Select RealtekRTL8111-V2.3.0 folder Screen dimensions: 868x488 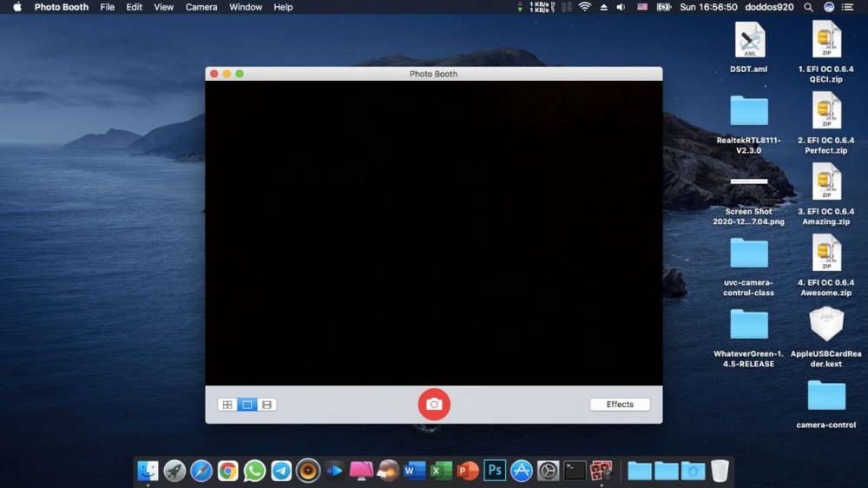click(x=749, y=124)
